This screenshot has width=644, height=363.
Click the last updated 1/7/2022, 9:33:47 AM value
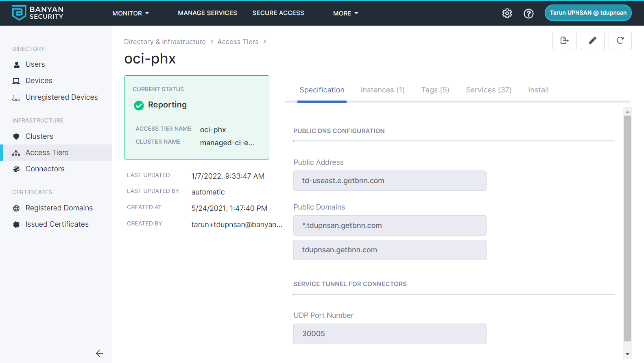(x=228, y=176)
